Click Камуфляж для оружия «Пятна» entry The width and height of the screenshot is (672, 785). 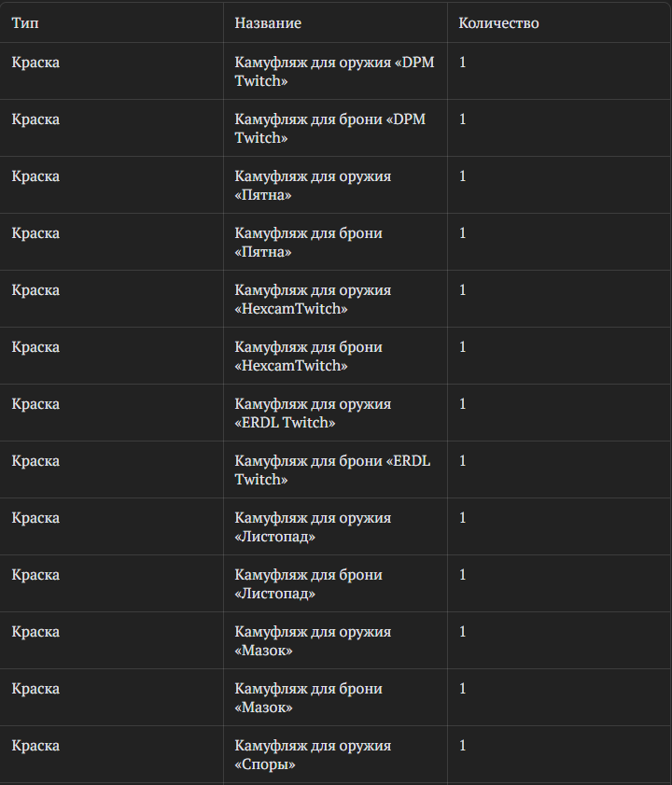(313, 185)
